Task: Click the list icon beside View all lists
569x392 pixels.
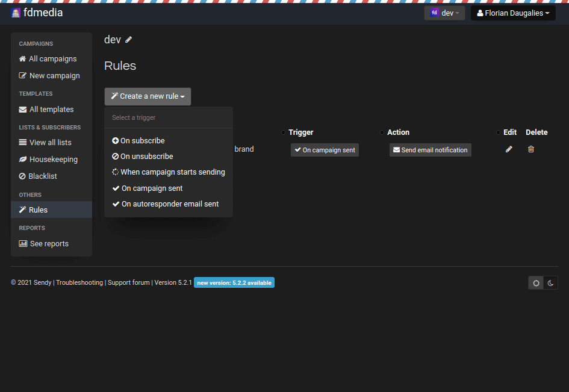Action: point(23,142)
